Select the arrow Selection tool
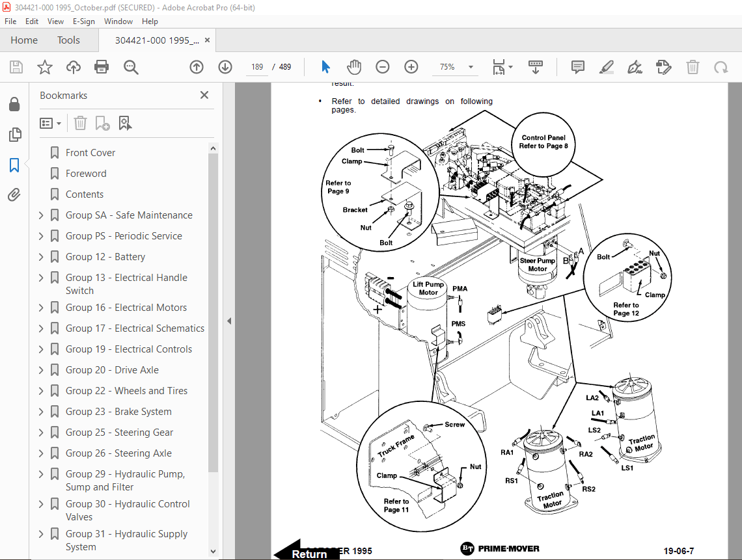The width and height of the screenshot is (742, 560). coord(325,67)
